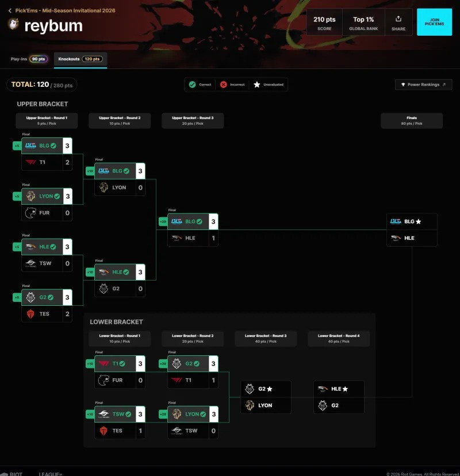This screenshot has width=460, height=476.
Task: Click the T1 logo in Upper Round 1
Action: coord(30,162)
